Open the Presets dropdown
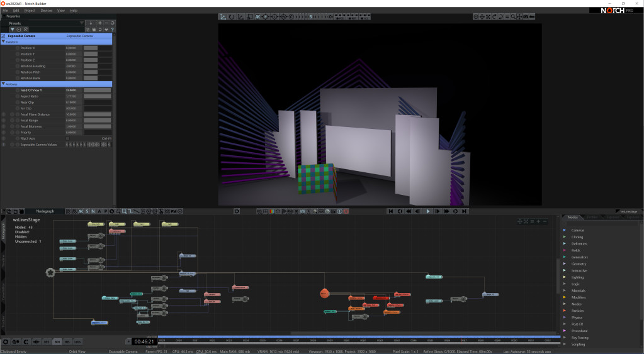Image resolution: width=644 pixels, height=354 pixels. (81, 23)
